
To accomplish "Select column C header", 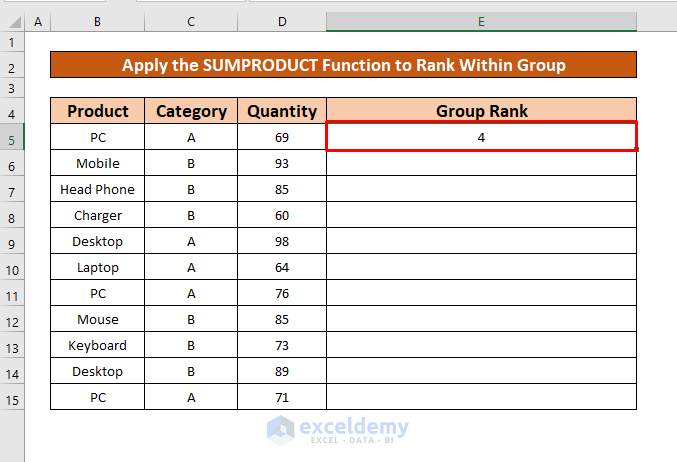I will pyautogui.click(x=191, y=22).
